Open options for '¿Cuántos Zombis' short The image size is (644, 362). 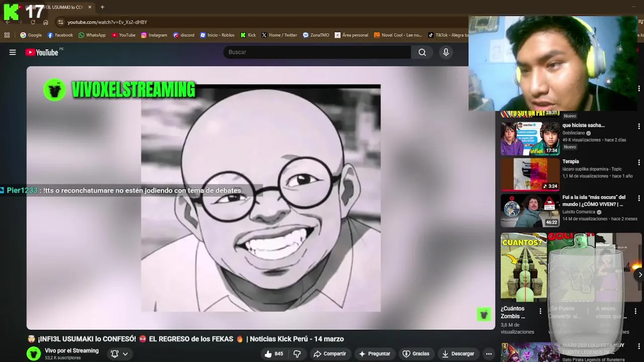coord(540,312)
